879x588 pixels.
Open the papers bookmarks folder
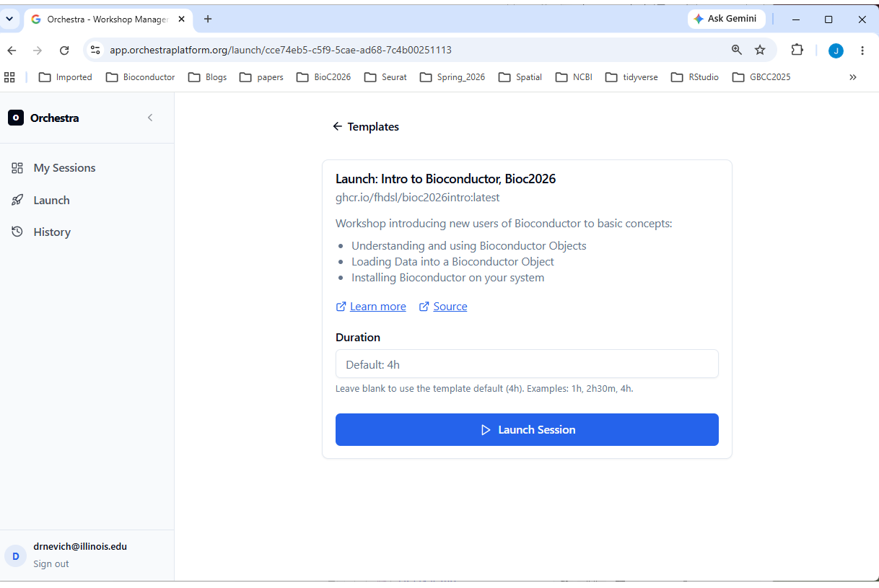pos(262,77)
